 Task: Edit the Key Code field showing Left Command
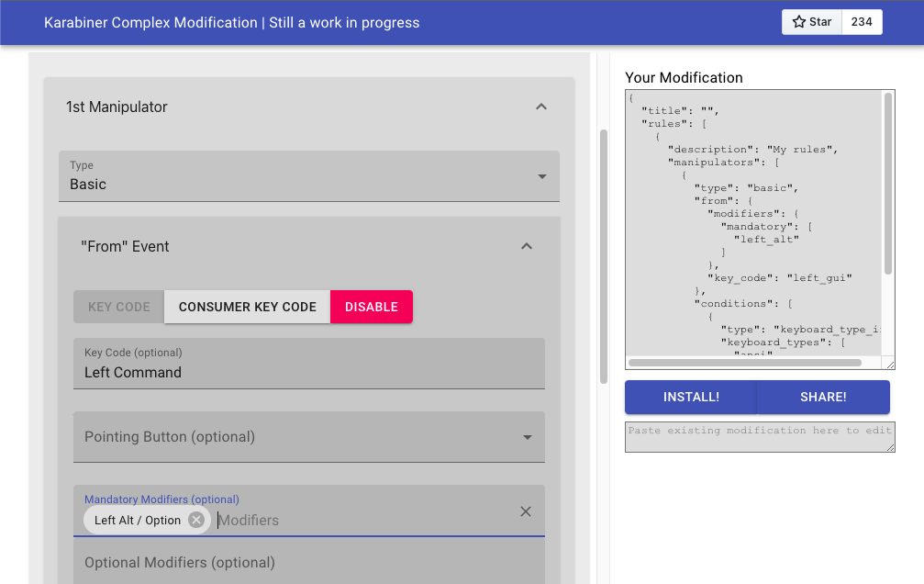click(309, 364)
